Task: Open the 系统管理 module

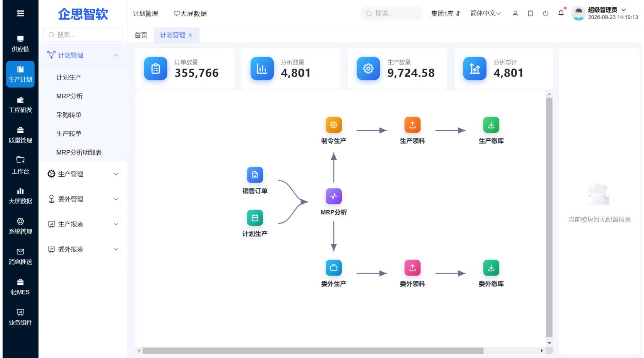Action: point(20,226)
